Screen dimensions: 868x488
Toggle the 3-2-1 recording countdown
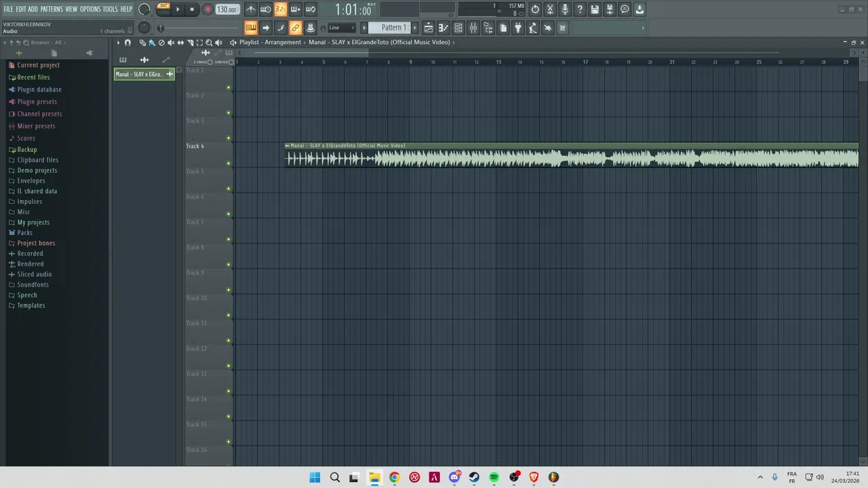click(x=280, y=9)
